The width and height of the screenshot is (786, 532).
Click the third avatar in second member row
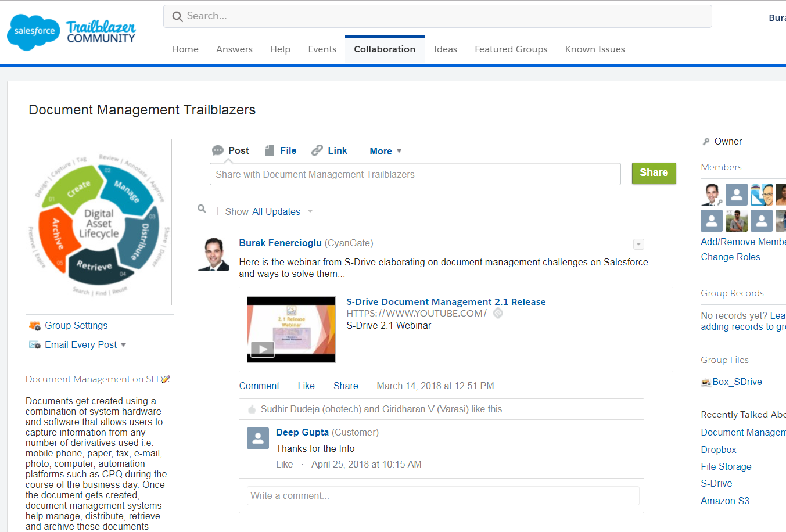point(762,221)
